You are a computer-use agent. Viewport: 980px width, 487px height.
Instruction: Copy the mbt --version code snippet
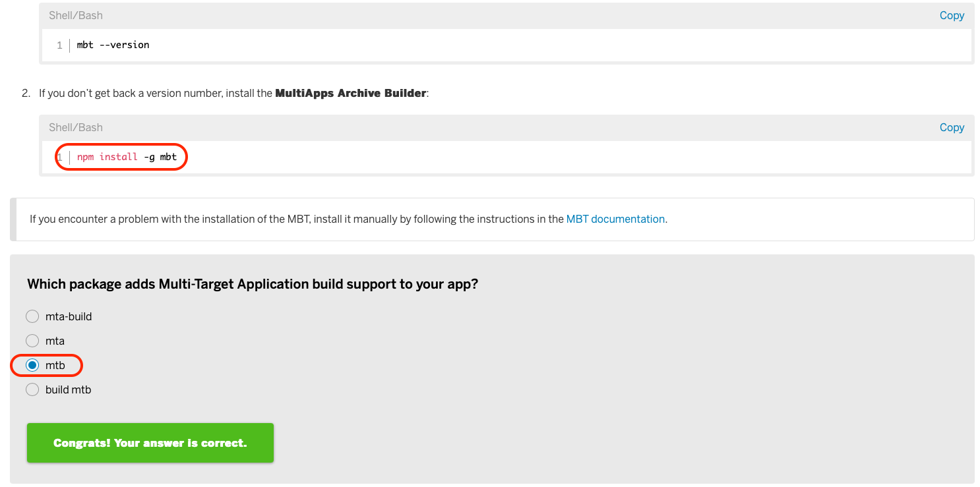pyautogui.click(x=952, y=15)
